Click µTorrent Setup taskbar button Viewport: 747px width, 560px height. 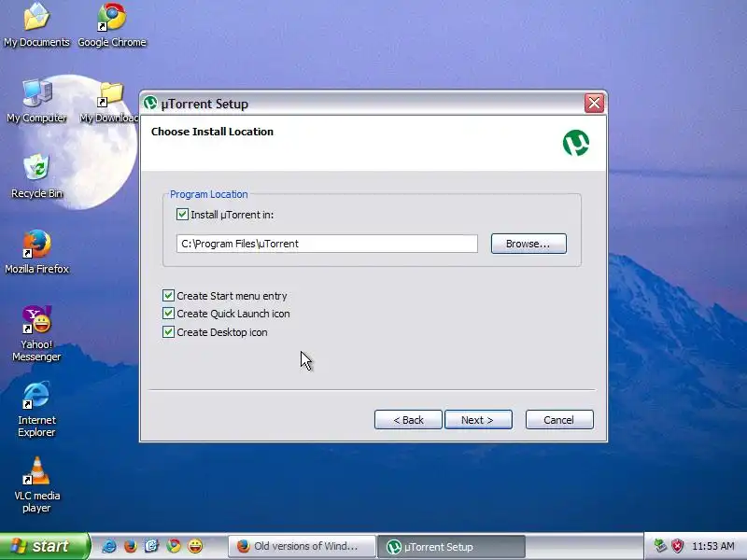coord(451,546)
